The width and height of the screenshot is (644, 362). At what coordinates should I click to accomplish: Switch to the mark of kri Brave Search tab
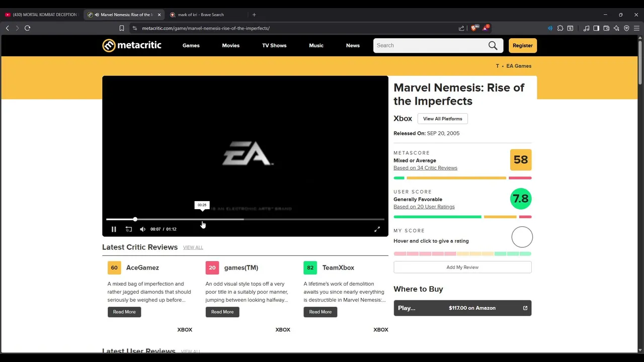206,15
